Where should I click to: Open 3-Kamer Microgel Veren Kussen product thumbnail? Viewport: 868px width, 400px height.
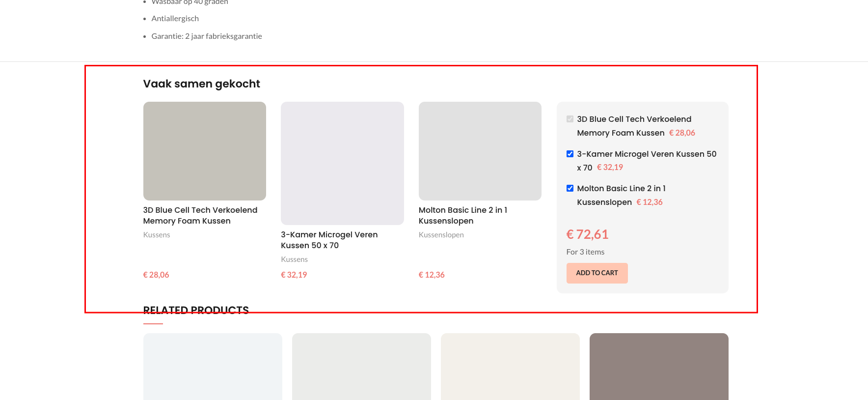[x=342, y=163]
